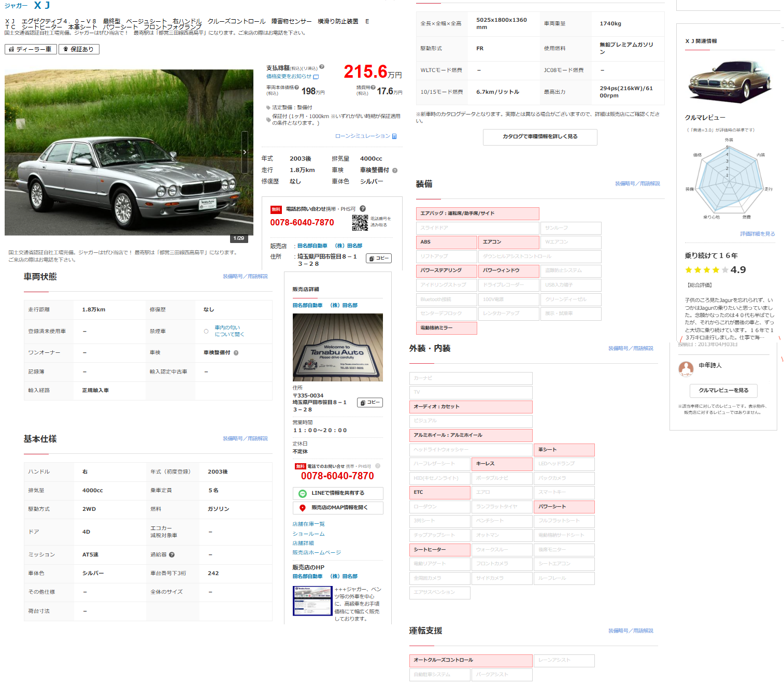
Task: Click クルマレビューを見る button
Action: [x=723, y=391]
